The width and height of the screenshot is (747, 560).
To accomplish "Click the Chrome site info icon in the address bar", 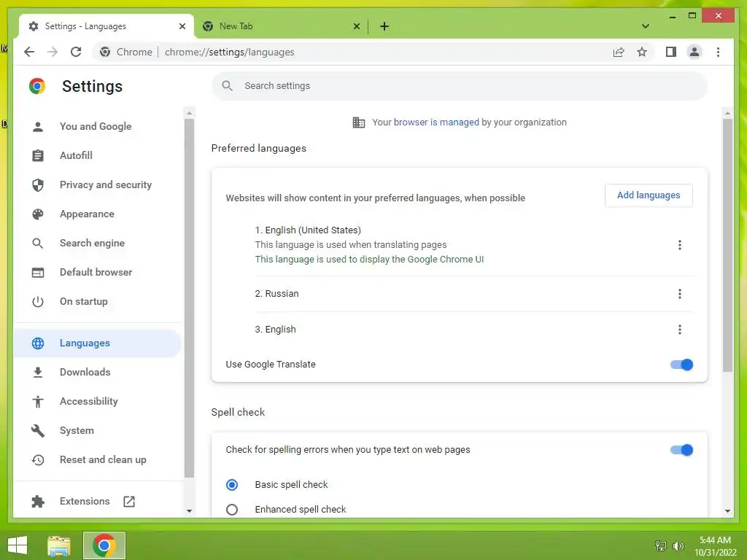I will (105, 52).
